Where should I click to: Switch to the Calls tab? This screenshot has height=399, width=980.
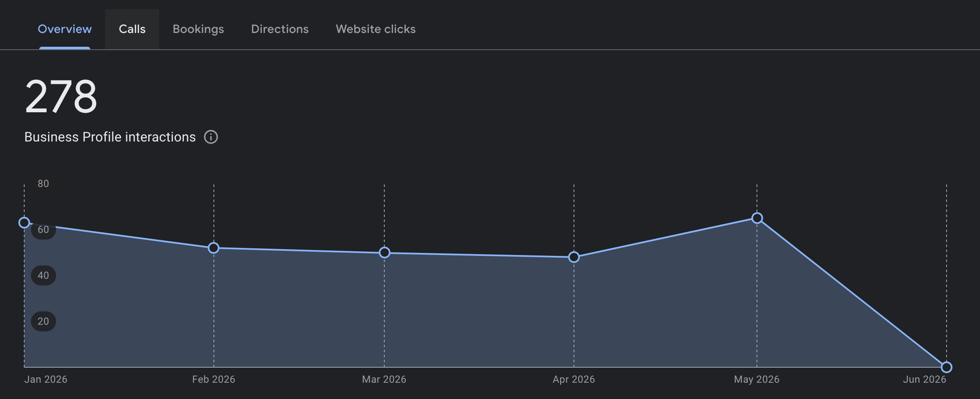pos(132,29)
